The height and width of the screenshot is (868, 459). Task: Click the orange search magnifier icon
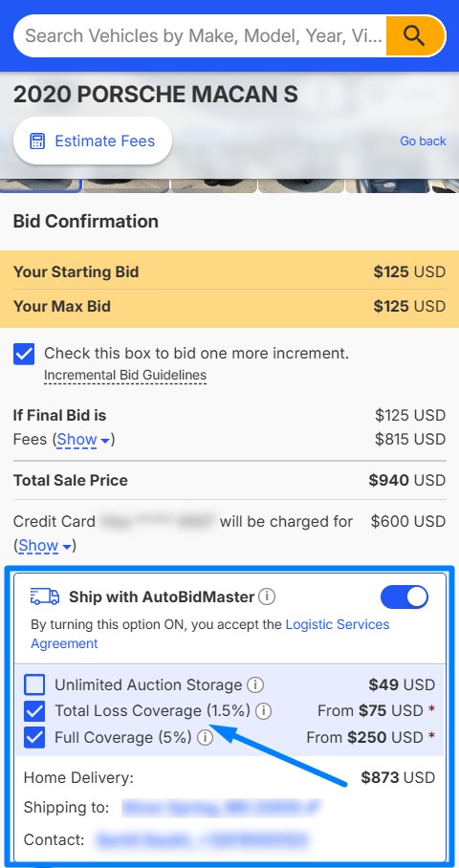coord(415,36)
